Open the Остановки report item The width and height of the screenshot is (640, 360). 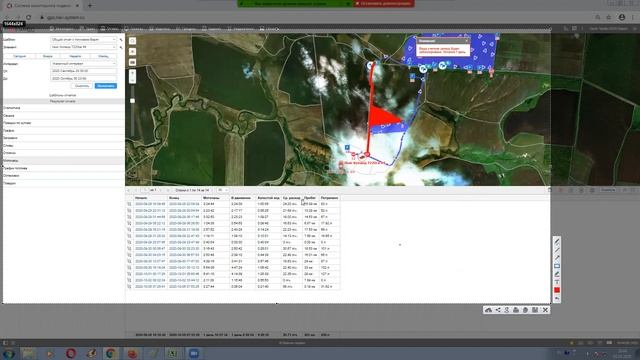[x=63, y=176]
